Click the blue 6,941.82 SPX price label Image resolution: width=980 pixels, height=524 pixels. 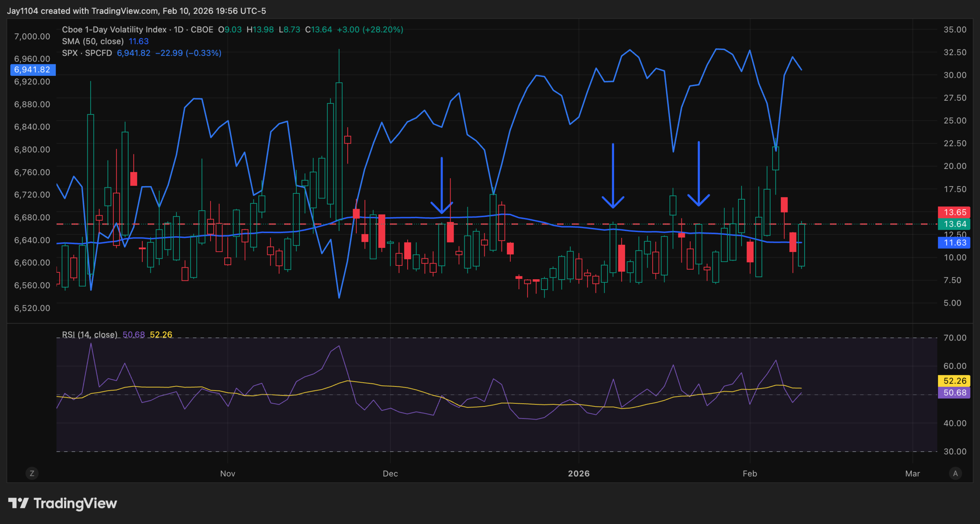33,70
